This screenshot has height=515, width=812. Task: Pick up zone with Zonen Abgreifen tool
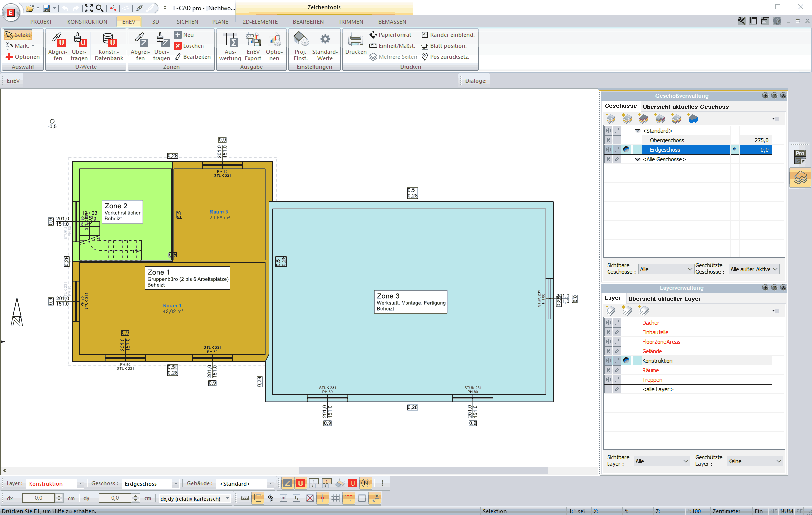[140, 46]
